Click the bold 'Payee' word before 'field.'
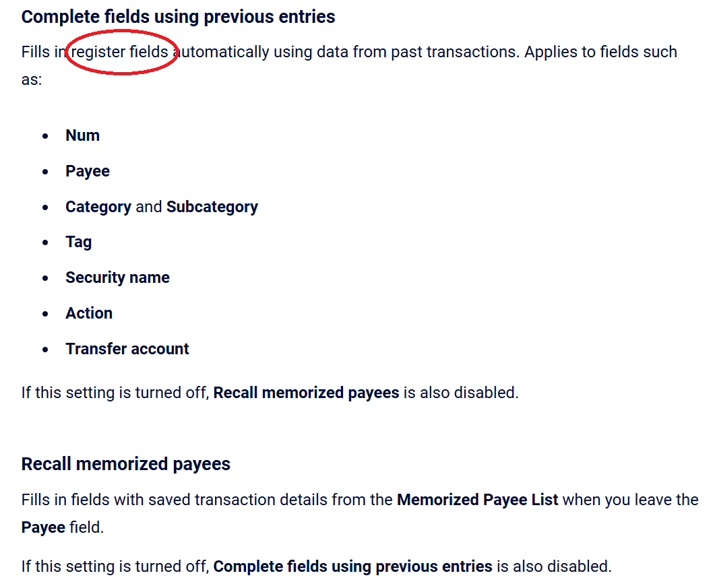 point(43,527)
